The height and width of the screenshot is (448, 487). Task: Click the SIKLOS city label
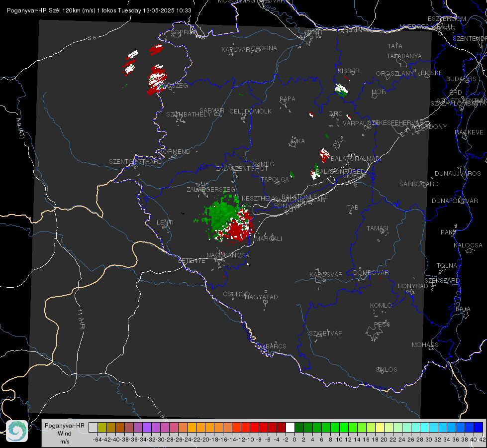tap(387, 370)
